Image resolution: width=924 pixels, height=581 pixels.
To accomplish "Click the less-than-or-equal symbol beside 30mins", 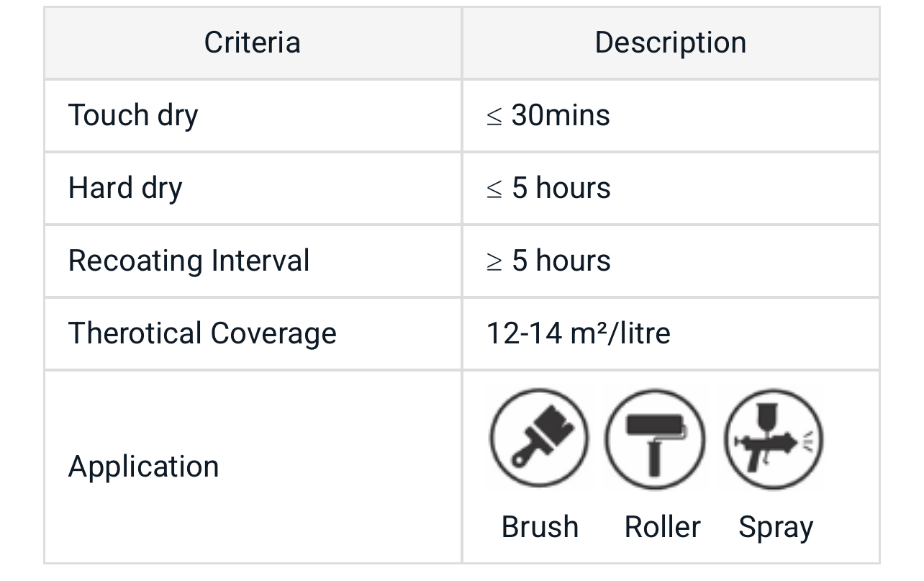I will tap(494, 117).
